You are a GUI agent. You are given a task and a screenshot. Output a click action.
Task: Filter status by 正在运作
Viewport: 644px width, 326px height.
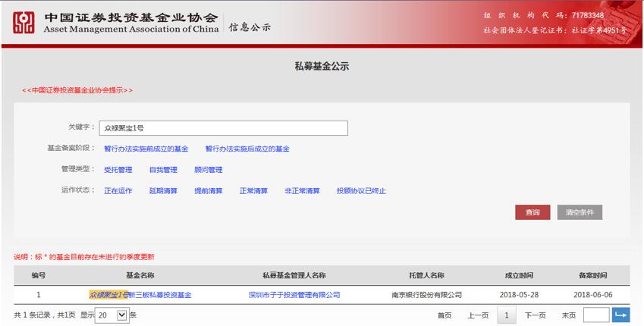coord(118,191)
